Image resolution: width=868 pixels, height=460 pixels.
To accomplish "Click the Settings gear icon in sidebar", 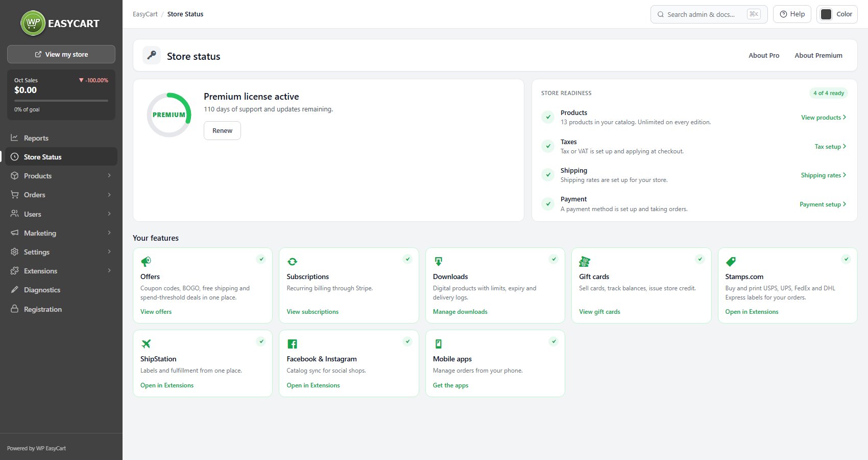I will [x=14, y=252].
